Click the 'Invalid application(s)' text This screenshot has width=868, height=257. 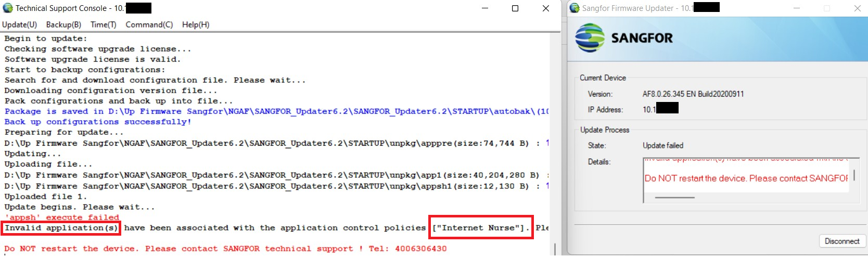coord(61,228)
